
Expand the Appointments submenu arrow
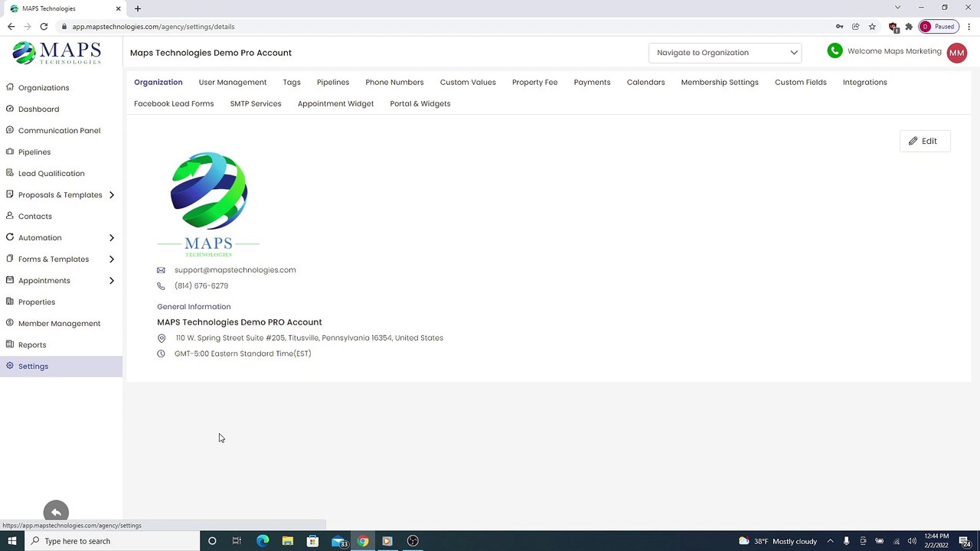coord(111,280)
